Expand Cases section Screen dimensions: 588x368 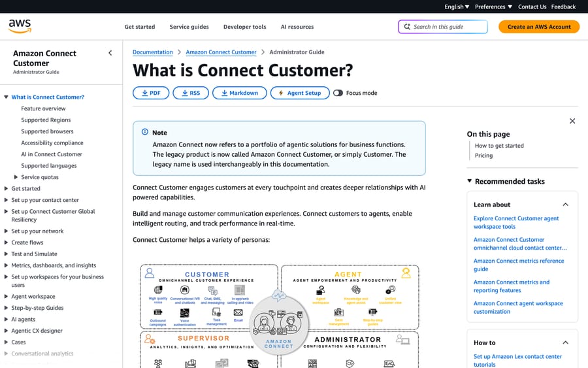6,342
